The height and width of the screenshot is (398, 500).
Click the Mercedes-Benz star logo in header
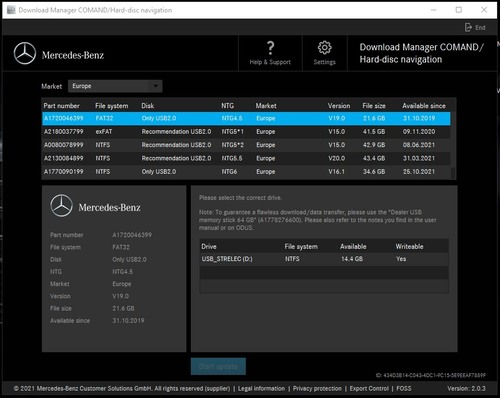pos(25,53)
